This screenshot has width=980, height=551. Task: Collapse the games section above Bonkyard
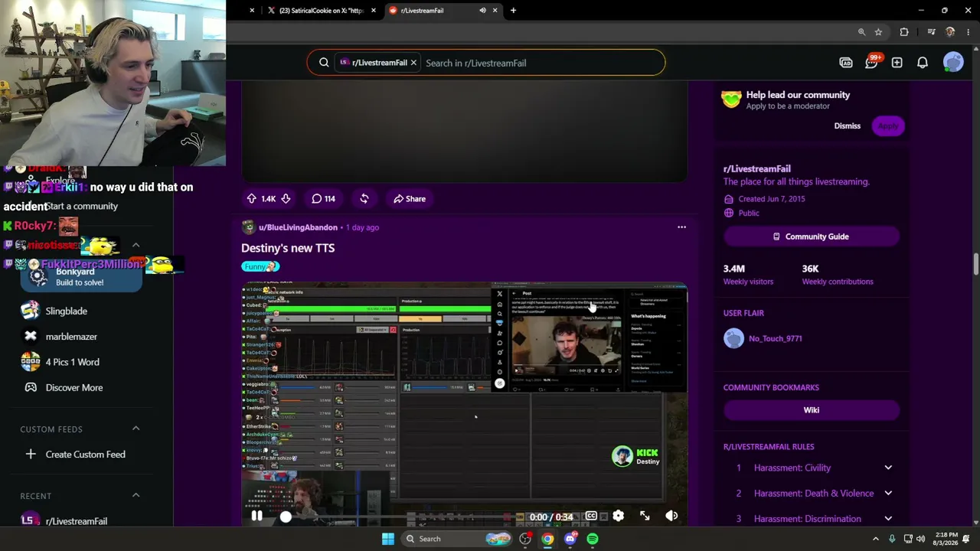(136, 246)
